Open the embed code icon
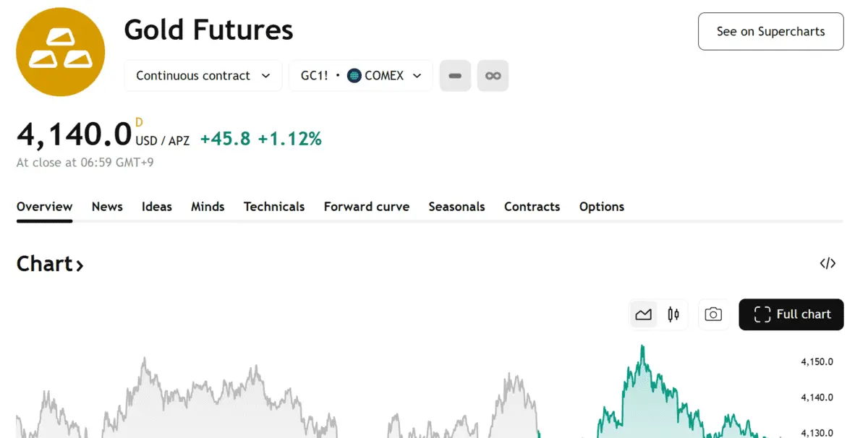 pyautogui.click(x=827, y=264)
